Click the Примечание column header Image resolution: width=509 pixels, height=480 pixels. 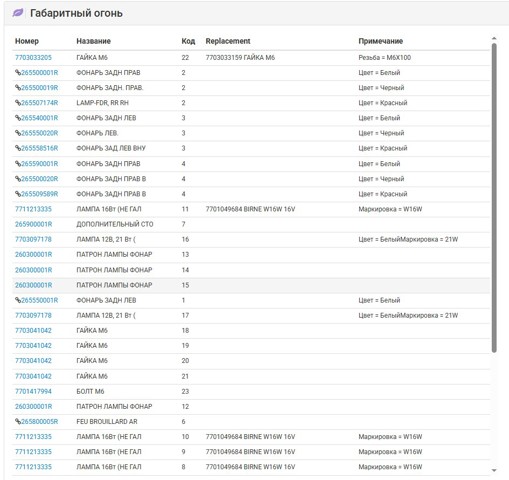(381, 41)
